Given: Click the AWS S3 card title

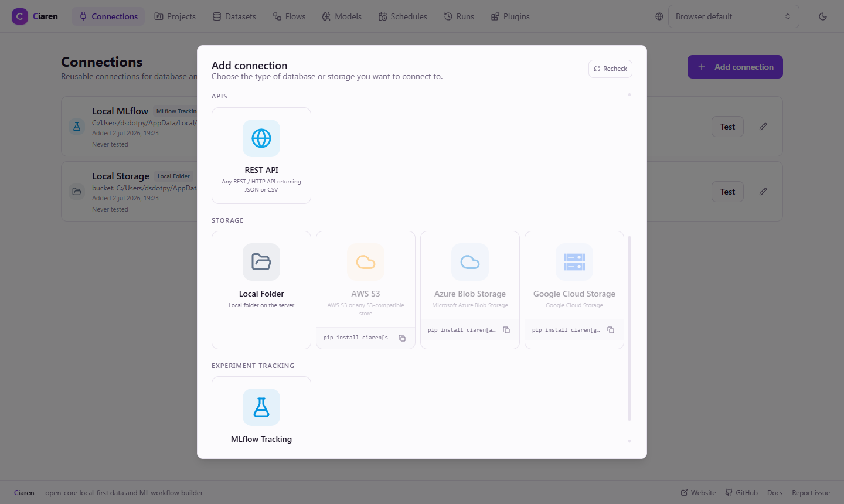Looking at the screenshot, I should coord(366,294).
